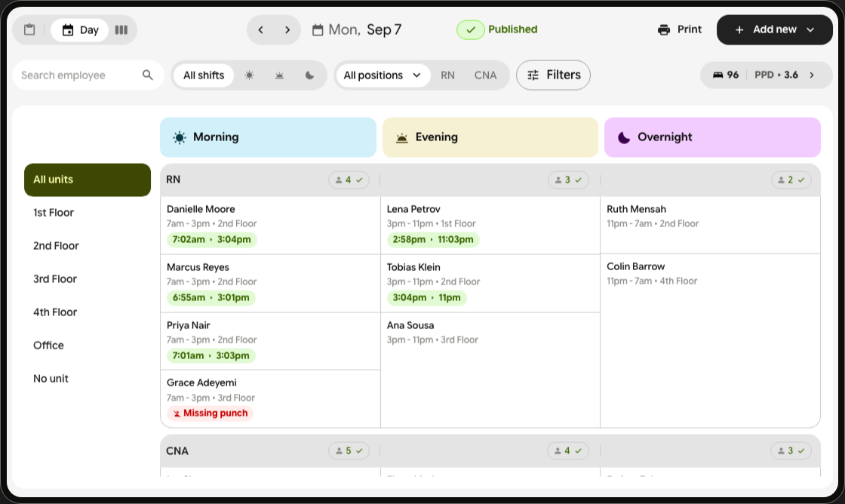Select 4th Floor unit
The width and height of the screenshot is (845, 504).
coord(55,312)
